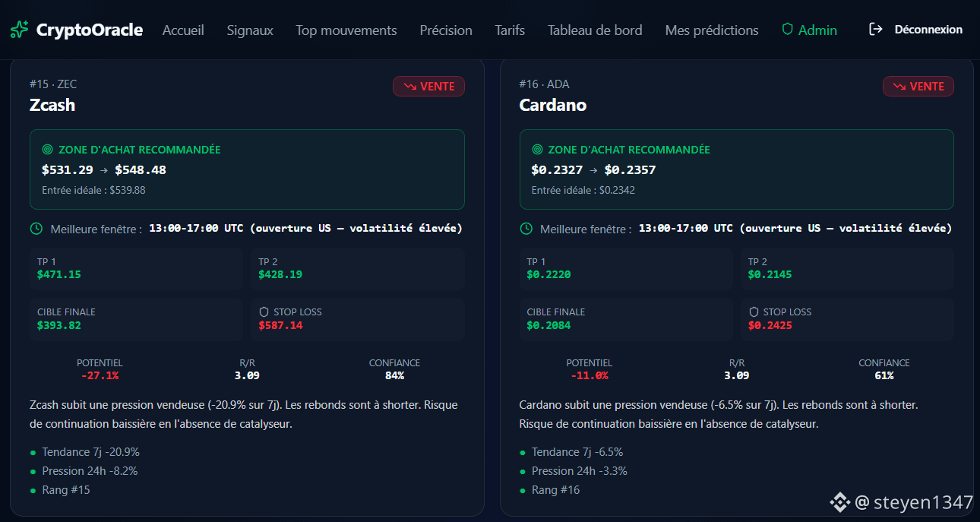Navigate to Précision
The image size is (980, 522).
446,30
